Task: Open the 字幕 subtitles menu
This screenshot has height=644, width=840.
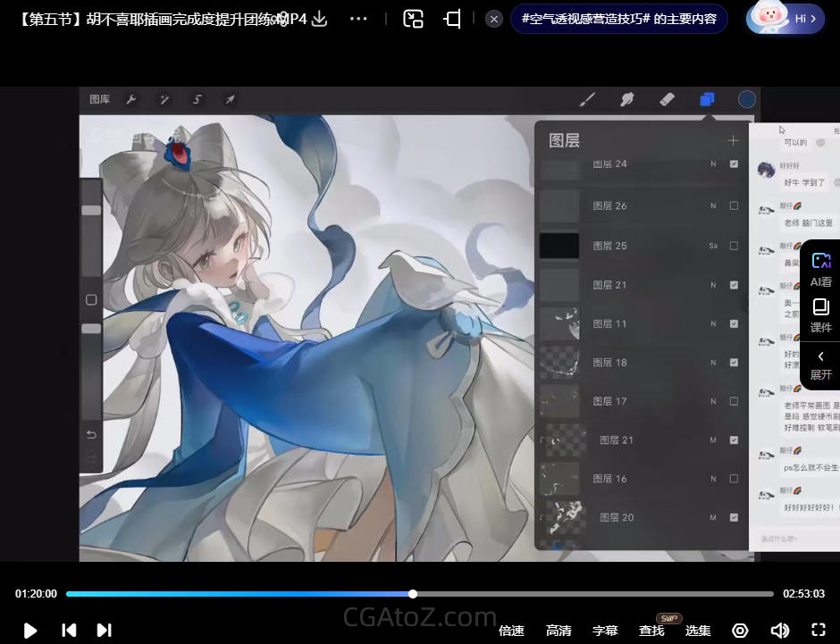Action: click(x=605, y=631)
